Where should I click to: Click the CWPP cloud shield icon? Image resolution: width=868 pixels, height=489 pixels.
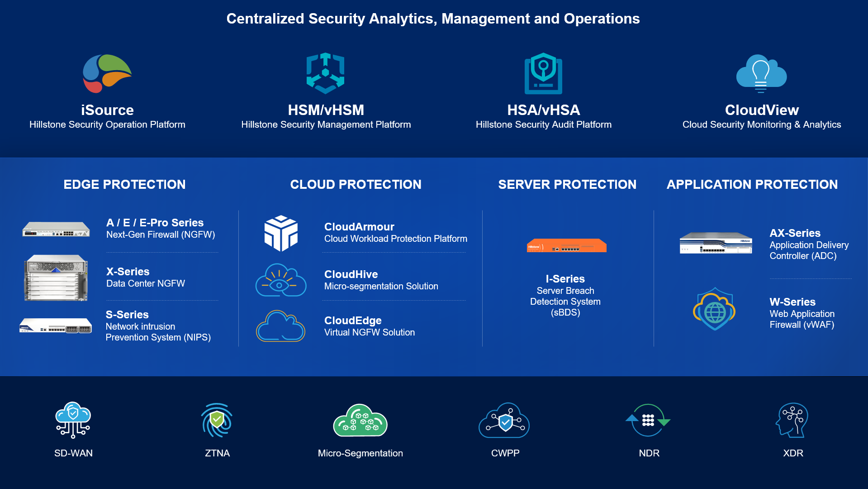[504, 420]
